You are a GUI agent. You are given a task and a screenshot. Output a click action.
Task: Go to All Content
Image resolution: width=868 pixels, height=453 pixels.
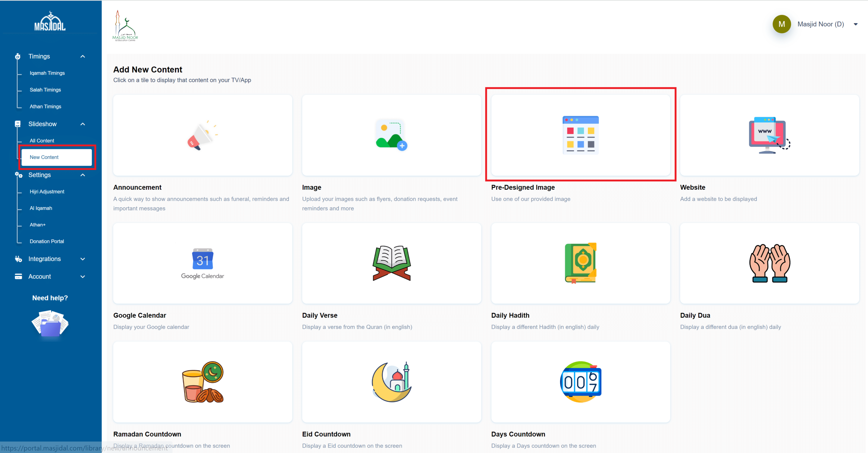pyautogui.click(x=42, y=141)
